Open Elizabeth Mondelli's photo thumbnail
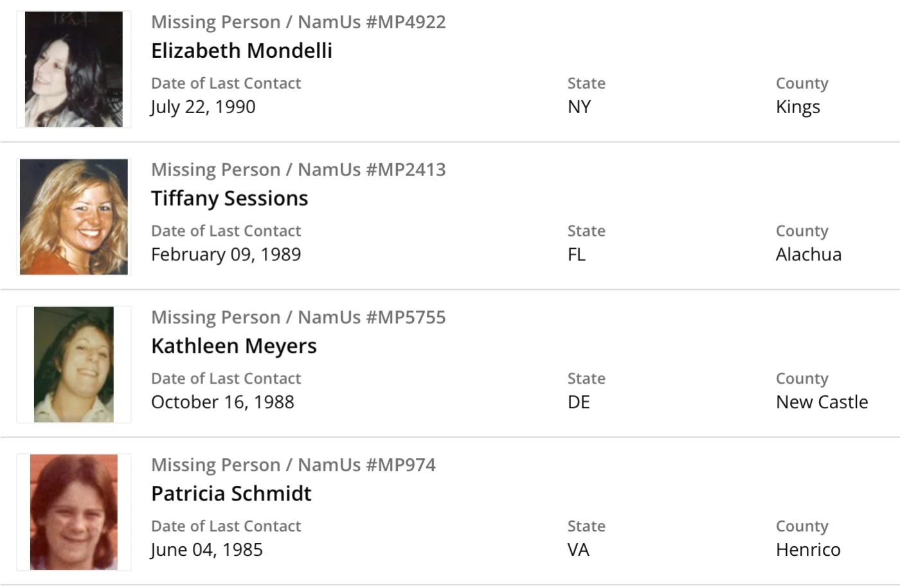Screen dimensions: 900x588 tap(74, 69)
